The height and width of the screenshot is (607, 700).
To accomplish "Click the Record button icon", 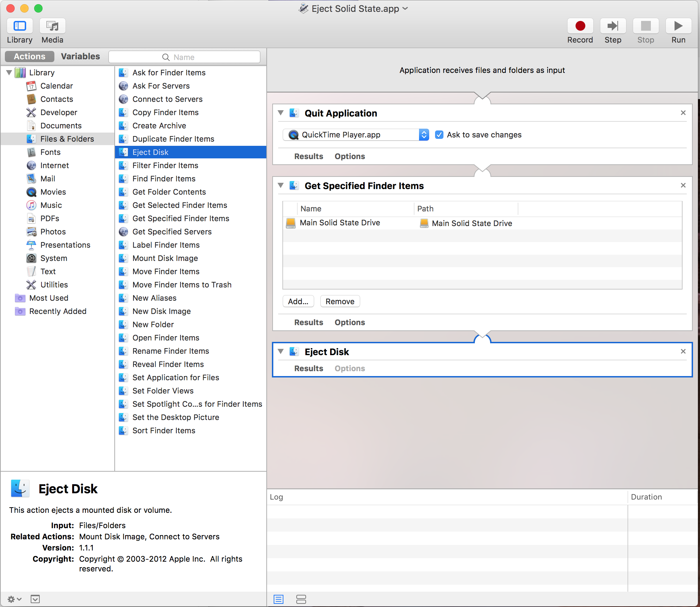I will click(x=580, y=26).
